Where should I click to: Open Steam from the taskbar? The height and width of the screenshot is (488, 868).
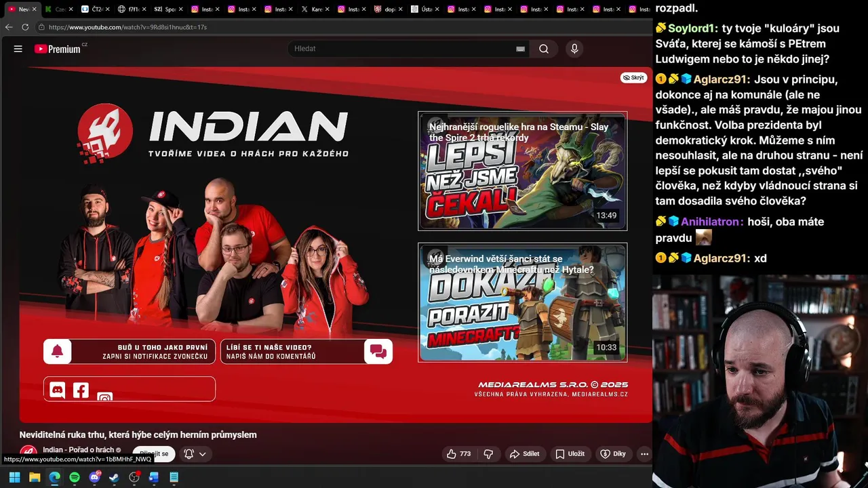coord(114,477)
